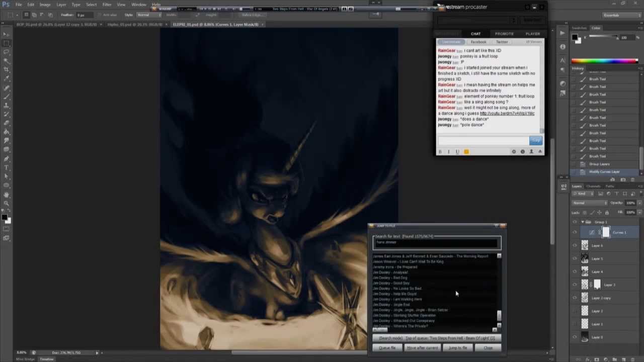644x362 pixels.
Task: Click the Pen tool icon
Action: [x=6, y=159]
